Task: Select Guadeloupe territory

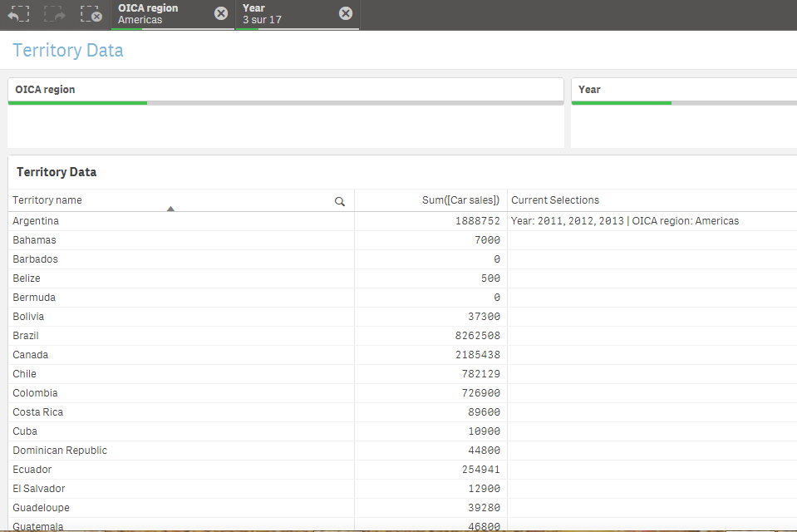Action: (x=42, y=508)
